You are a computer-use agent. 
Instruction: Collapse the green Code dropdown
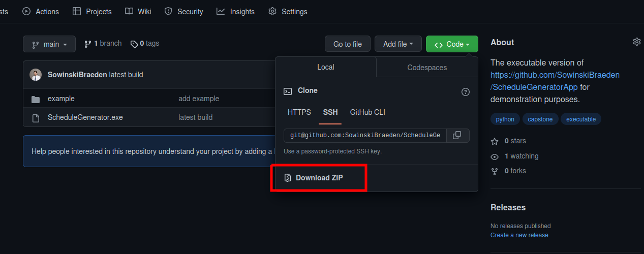point(452,44)
